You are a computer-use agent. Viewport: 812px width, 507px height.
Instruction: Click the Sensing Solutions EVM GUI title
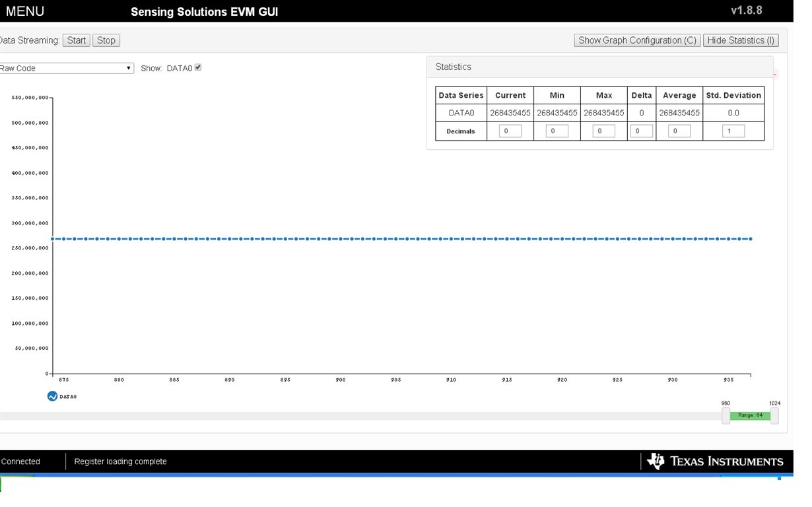click(x=205, y=12)
